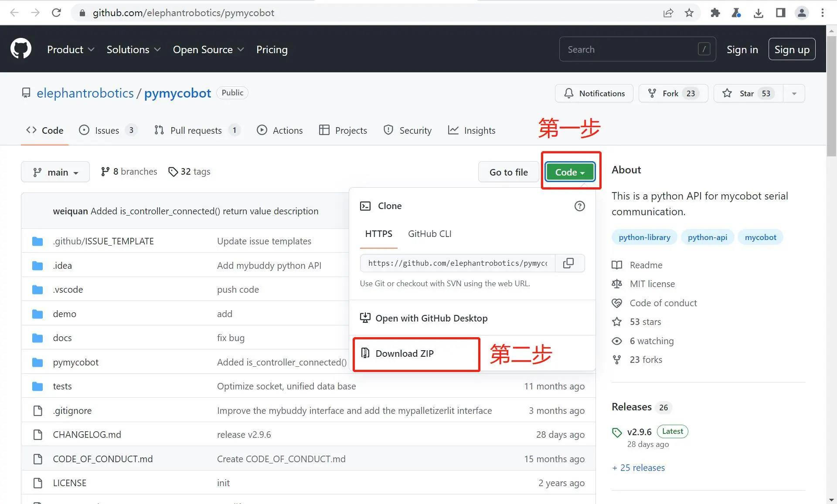Open the browser downloads icon
This screenshot has height=504, width=837.
(x=759, y=13)
